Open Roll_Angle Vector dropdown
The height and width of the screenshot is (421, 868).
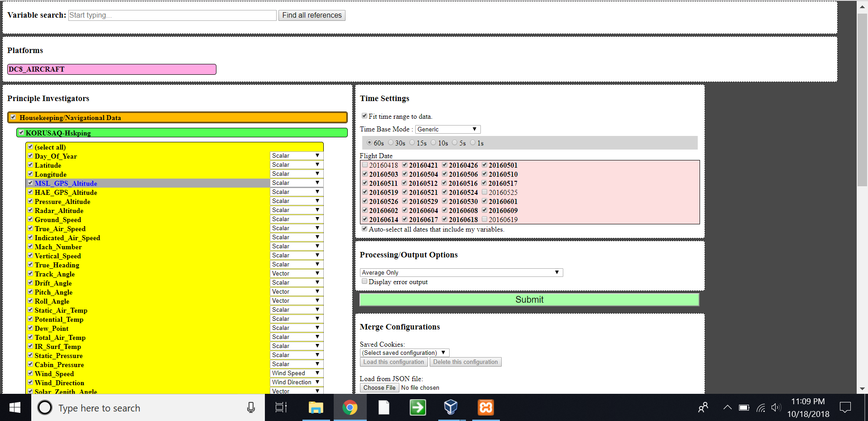click(x=297, y=300)
